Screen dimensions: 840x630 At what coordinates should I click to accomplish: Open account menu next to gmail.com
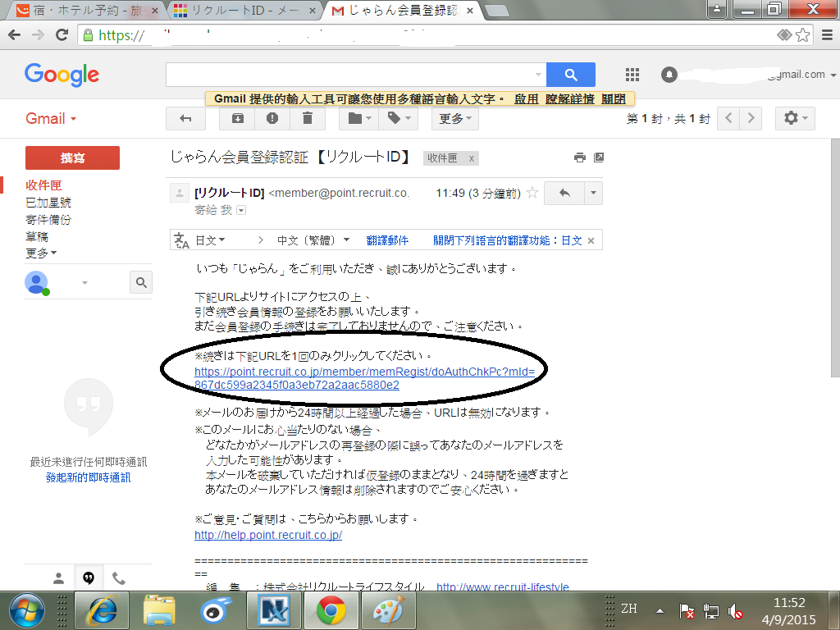tap(833, 75)
